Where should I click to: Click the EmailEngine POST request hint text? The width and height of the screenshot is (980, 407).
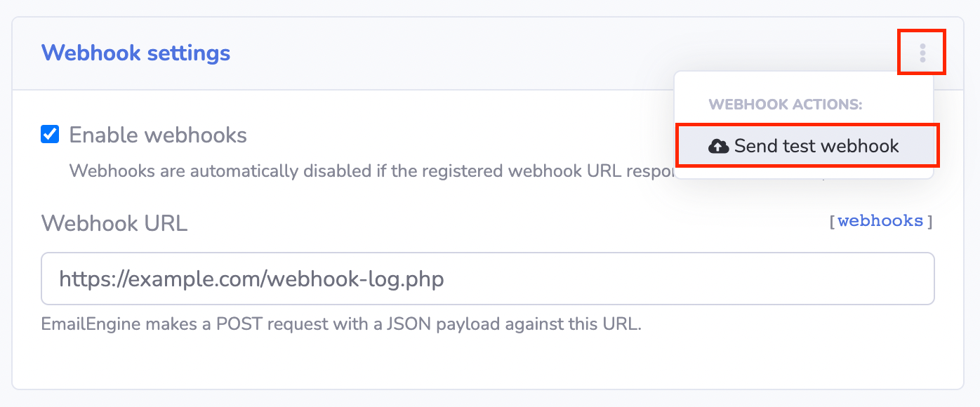(x=341, y=325)
